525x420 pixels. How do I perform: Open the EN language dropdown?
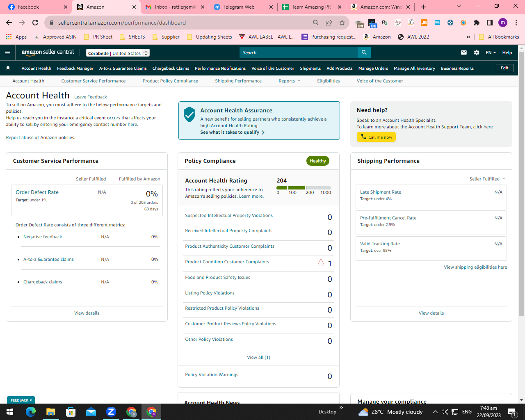click(x=491, y=52)
